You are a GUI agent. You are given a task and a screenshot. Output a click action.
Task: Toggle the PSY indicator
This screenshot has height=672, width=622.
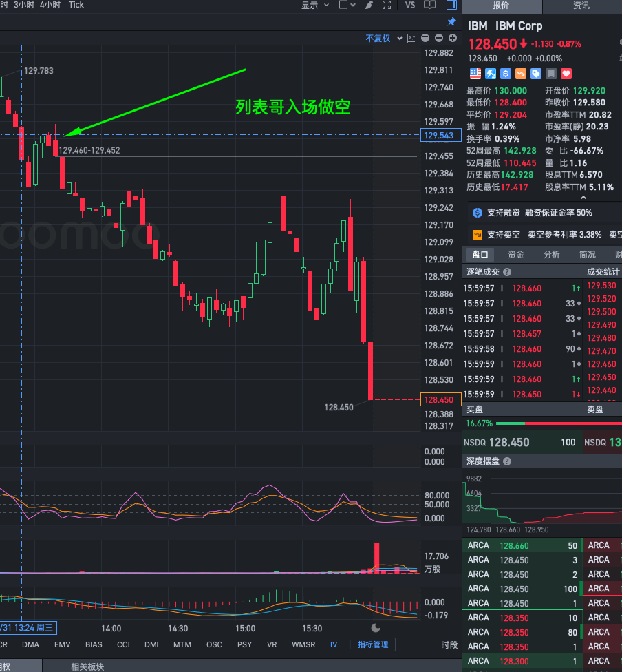coord(244,644)
